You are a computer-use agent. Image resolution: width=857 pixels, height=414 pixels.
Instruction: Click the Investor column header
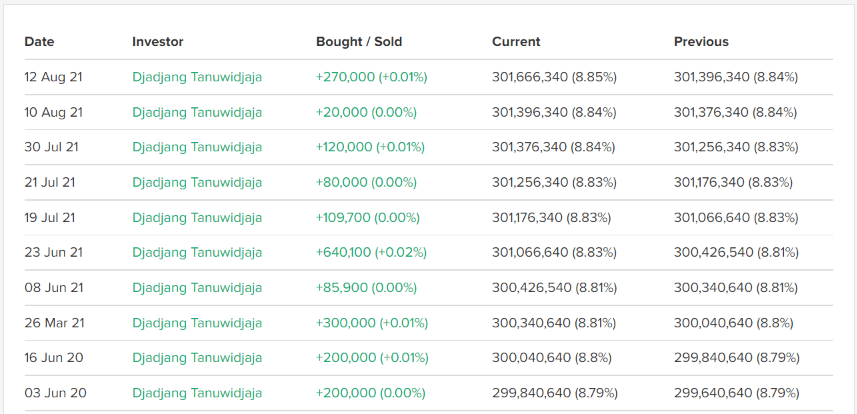158,42
